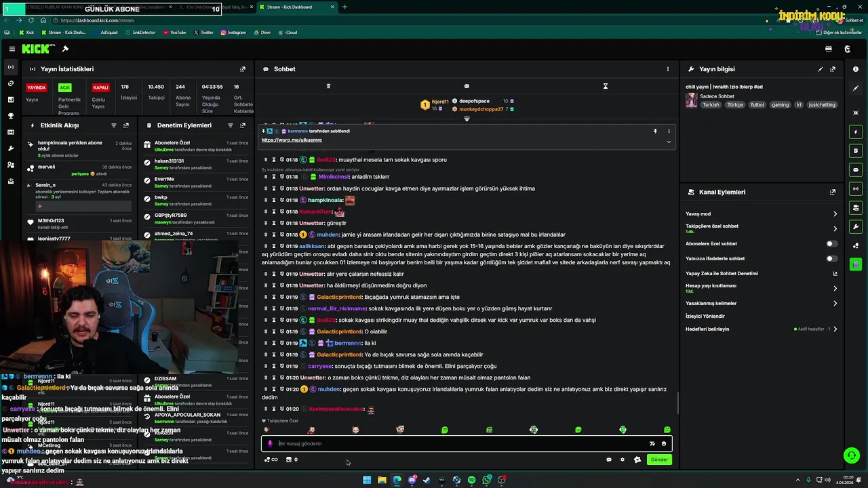The width and height of the screenshot is (868, 488).
Task: Unpin the pinned message with the pin icon
Action: coord(655,131)
